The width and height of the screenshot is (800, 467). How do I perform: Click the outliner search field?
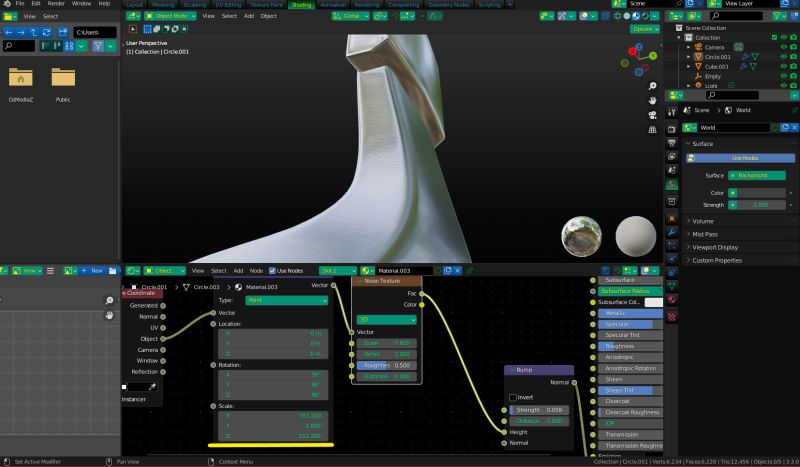pos(736,16)
